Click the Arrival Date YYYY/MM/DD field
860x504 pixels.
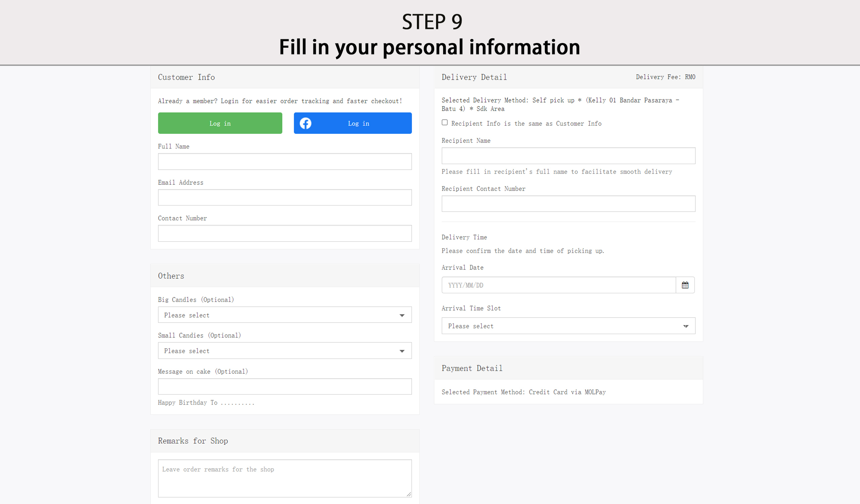pyautogui.click(x=558, y=285)
